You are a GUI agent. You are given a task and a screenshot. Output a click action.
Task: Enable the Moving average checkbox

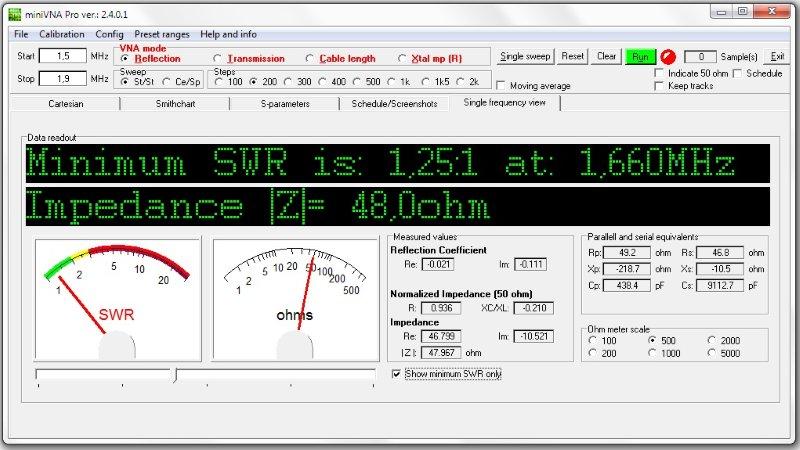pyautogui.click(x=501, y=86)
